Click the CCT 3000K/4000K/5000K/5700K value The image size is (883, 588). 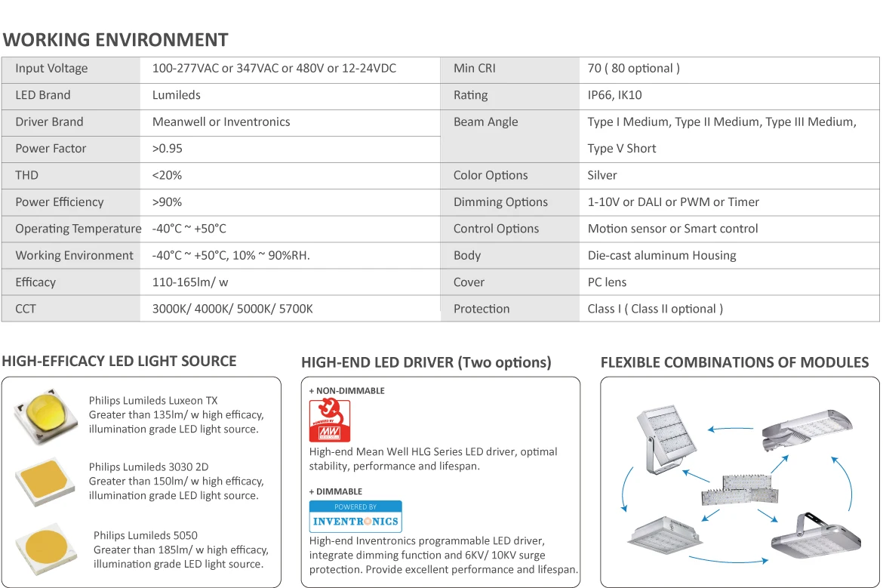click(x=232, y=309)
